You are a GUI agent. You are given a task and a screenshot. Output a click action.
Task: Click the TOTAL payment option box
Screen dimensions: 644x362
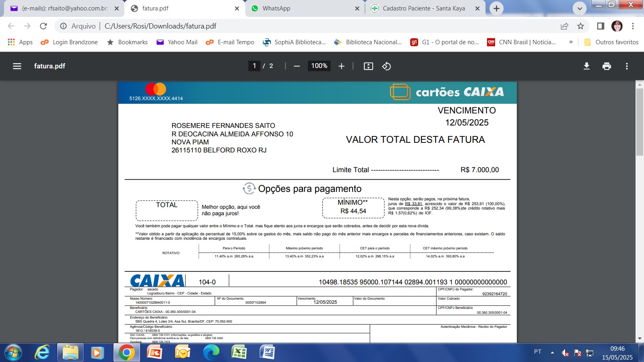point(167,210)
